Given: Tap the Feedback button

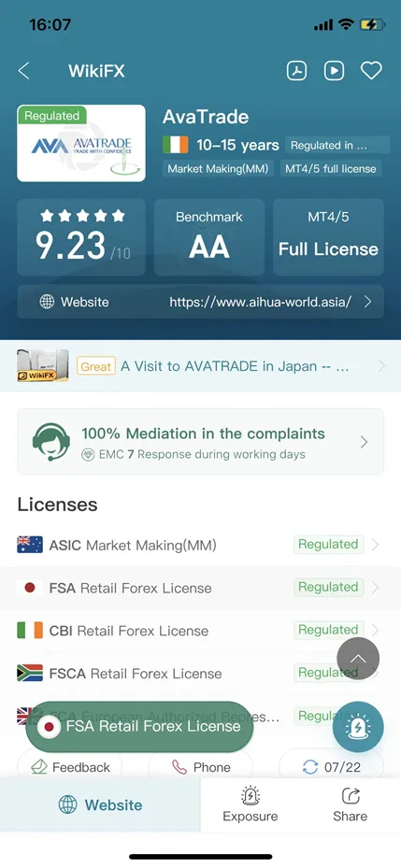Looking at the screenshot, I should 70,767.
